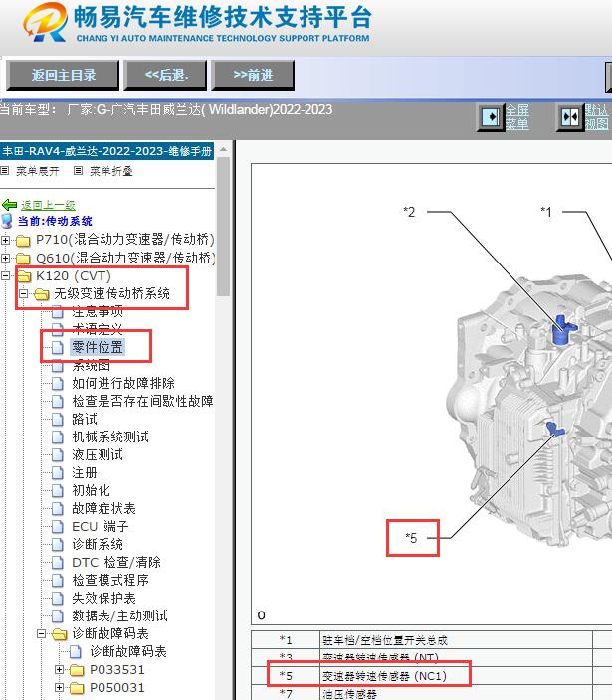Screen dimensions: 612x700
Task: Click the P033531 folder icon
Action: tap(78, 670)
